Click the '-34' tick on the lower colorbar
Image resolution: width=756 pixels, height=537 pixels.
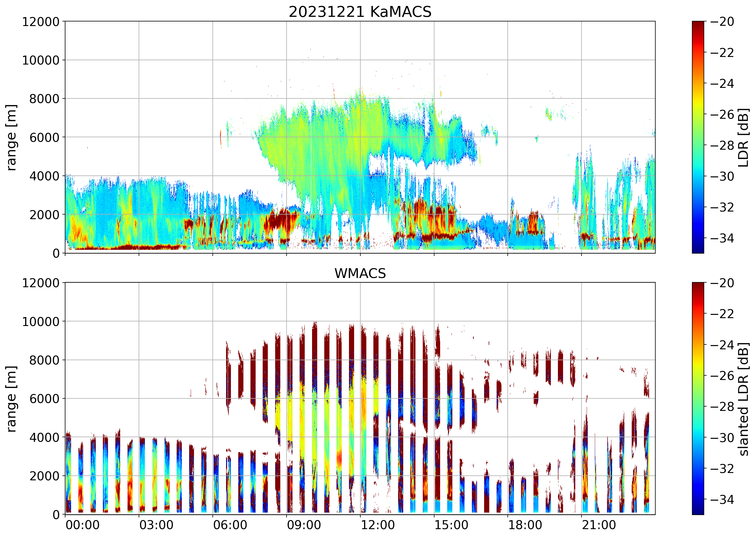pos(722,499)
